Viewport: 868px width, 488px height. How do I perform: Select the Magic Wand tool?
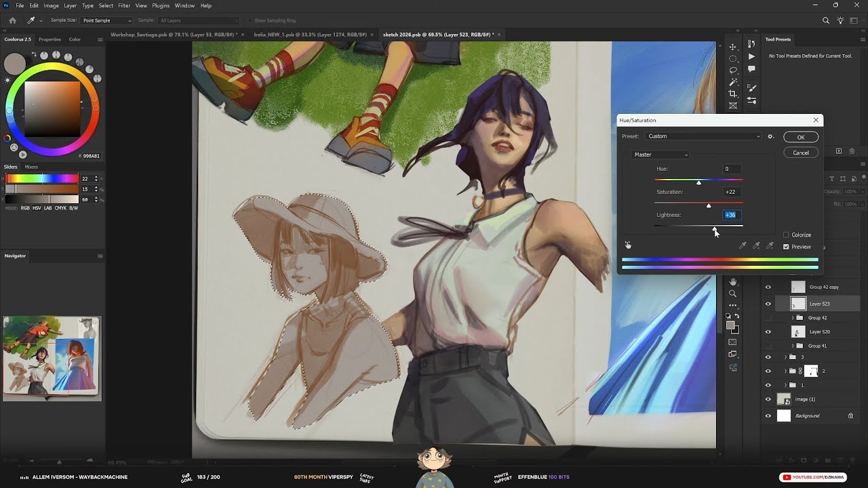(x=732, y=82)
